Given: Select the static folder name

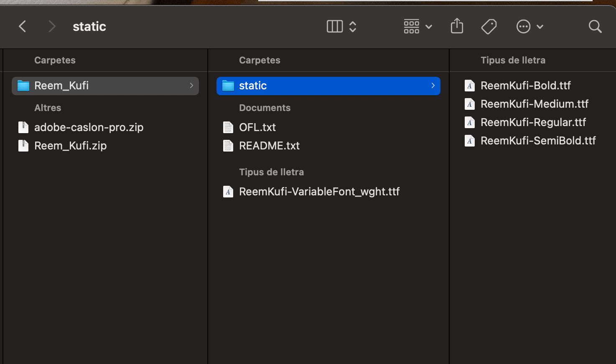Looking at the screenshot, I should pos(253,86).
